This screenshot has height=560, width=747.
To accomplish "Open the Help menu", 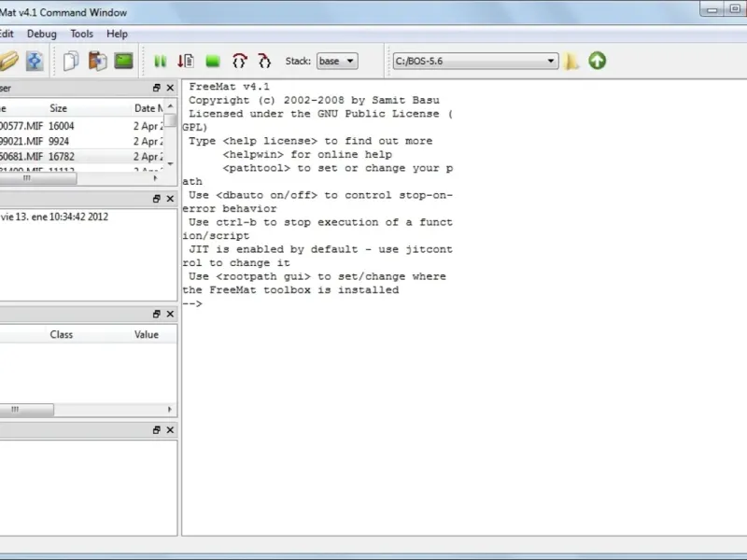I will pos(117,34).
